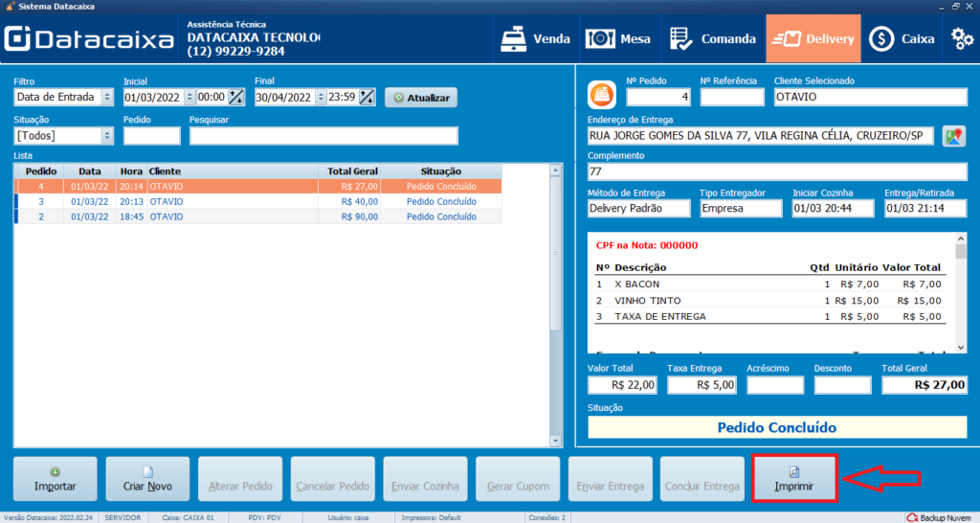Open calendar picker for Inicial date
This screenshot has width=980, height=523.
[236, 97]
